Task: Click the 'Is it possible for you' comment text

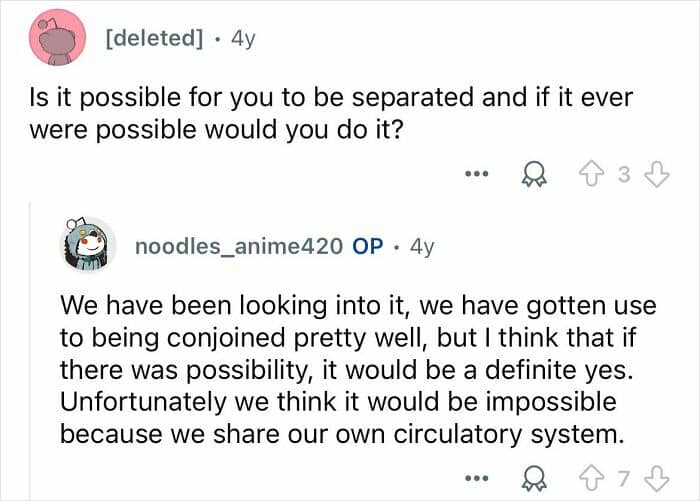Action: [x=331, y=113]
